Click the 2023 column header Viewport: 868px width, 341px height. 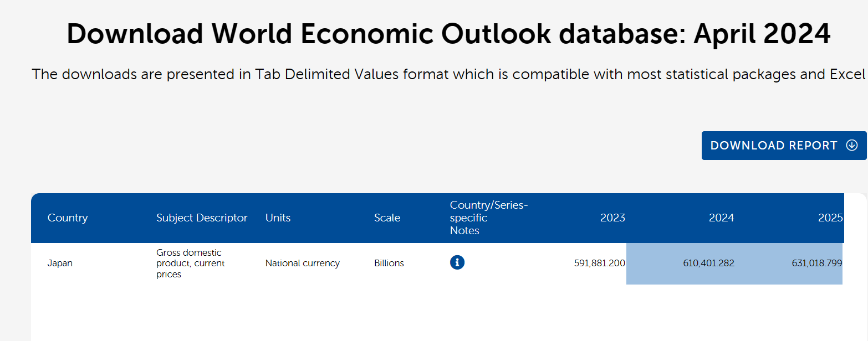(612, 218)
